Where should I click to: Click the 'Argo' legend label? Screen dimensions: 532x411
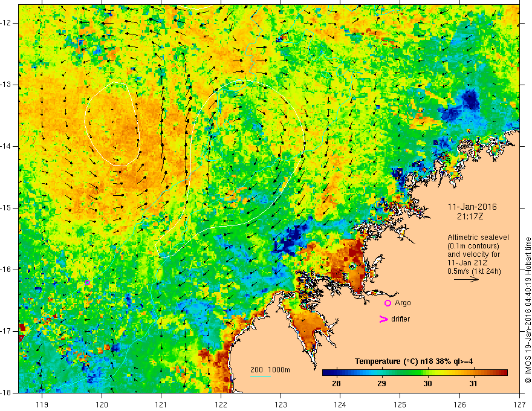point(403,303)
